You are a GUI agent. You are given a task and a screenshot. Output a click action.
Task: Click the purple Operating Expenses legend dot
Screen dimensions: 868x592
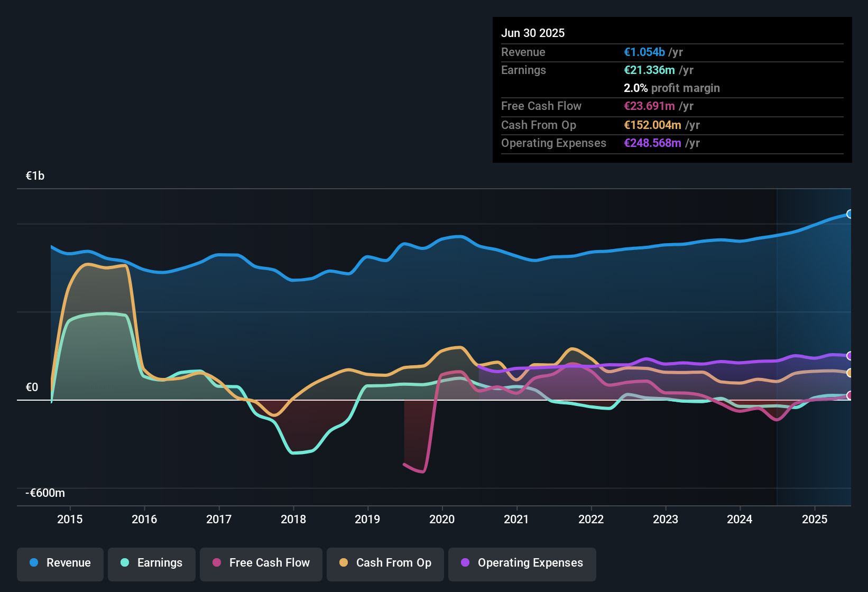[x=465, y=563]
